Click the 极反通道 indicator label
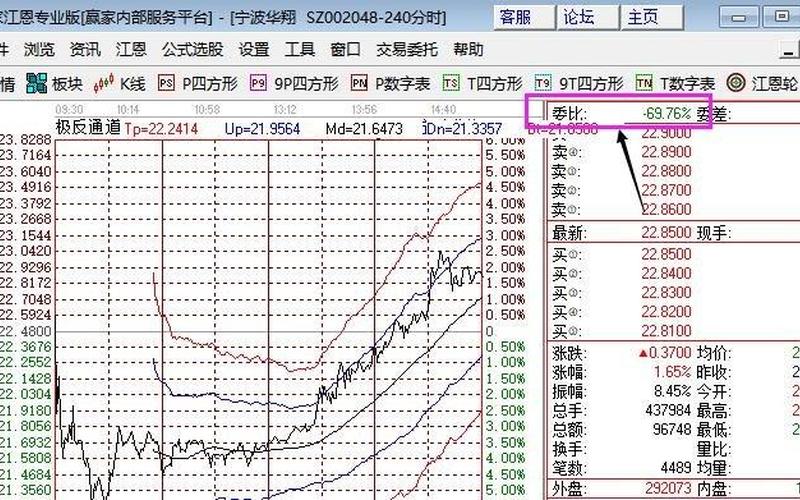The width and height of the screenshot is (800, 500). [x=88, y=128]
